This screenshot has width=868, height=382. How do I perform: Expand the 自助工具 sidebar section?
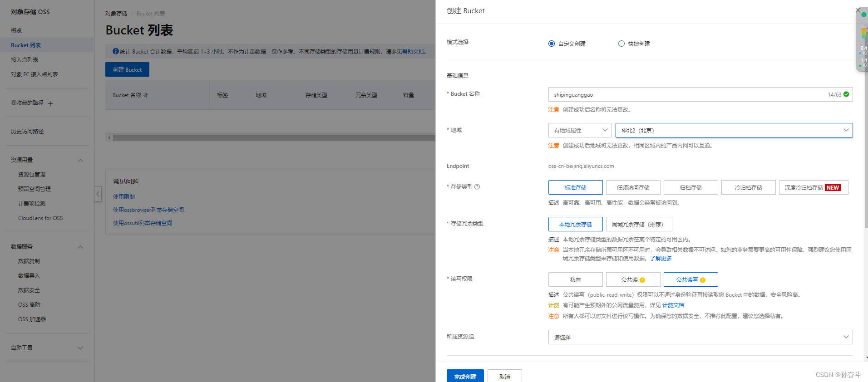coord(80,348)
